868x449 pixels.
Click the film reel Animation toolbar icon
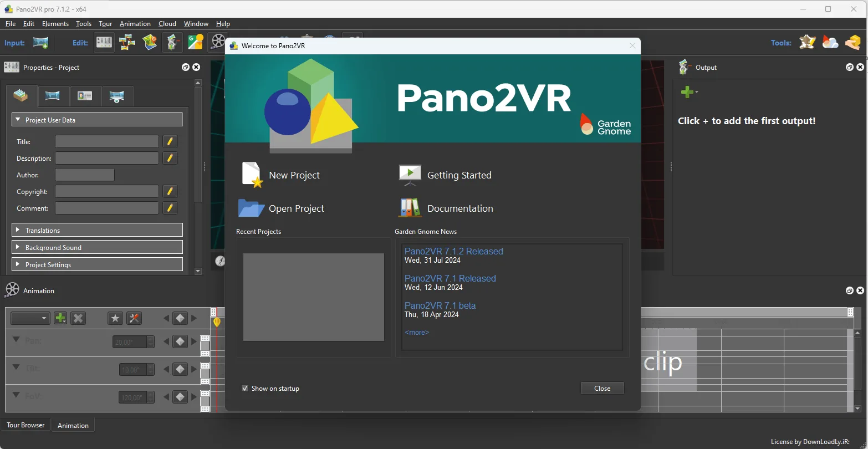tap(218, 42)
